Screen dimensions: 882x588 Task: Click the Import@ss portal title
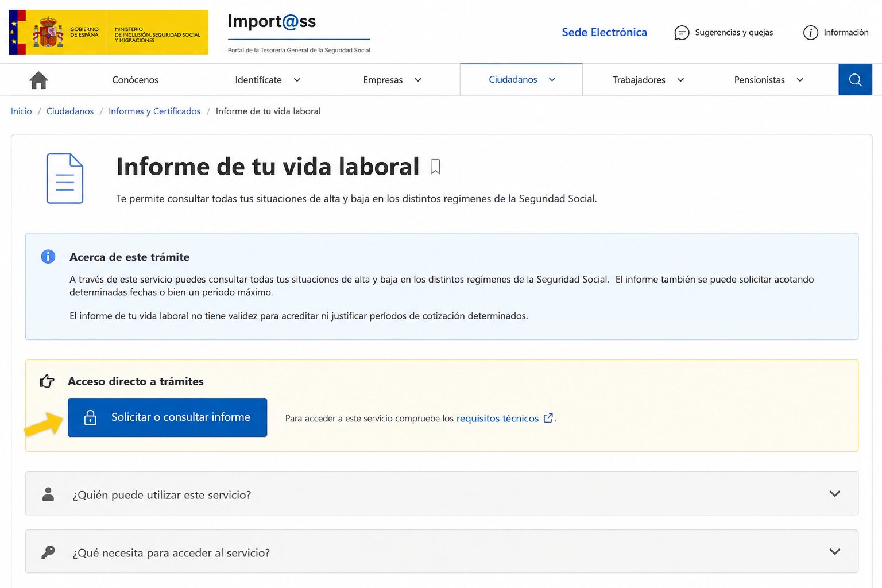pos(272,21)
